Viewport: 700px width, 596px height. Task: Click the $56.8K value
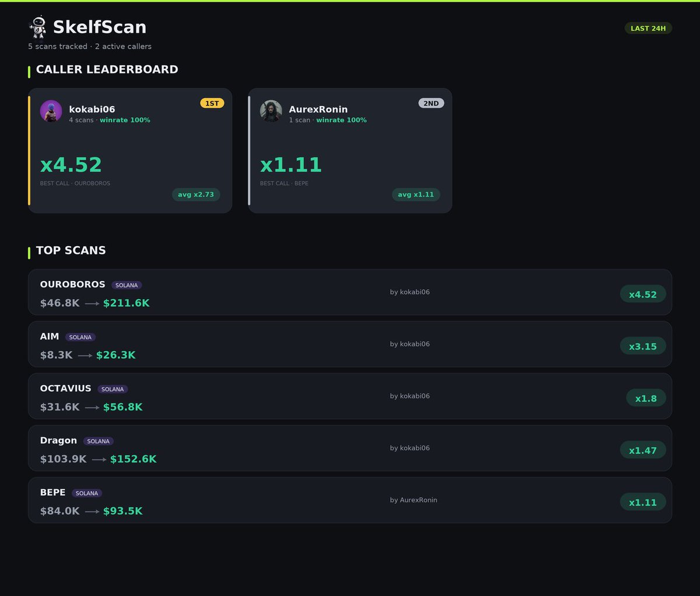(x=123, y=407)
